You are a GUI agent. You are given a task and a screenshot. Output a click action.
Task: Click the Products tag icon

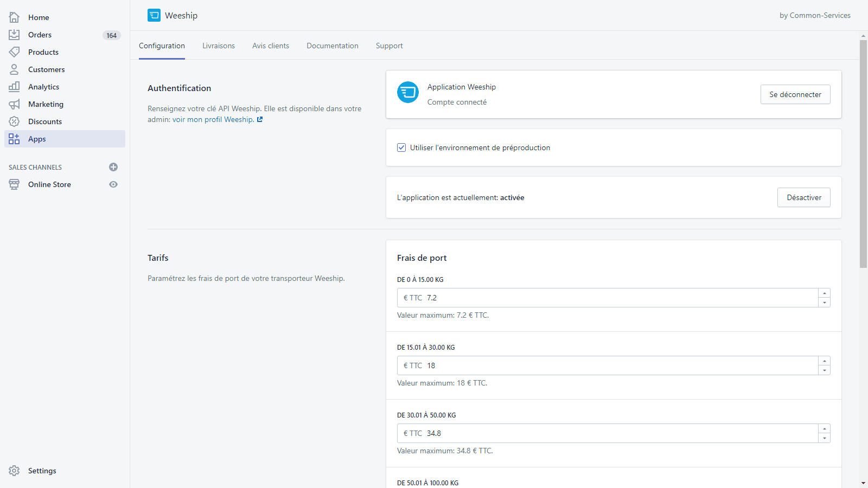click(14, 52)
